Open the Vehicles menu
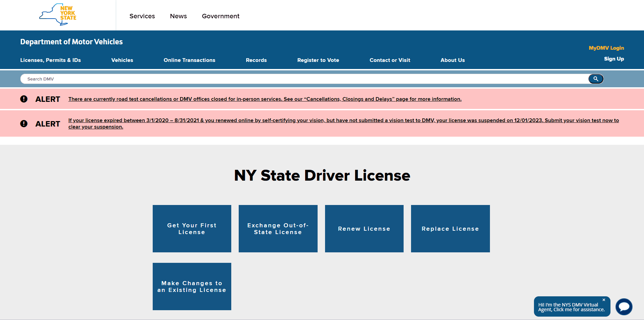The width and height of the screenshot is (644, 320). (122, 60)
